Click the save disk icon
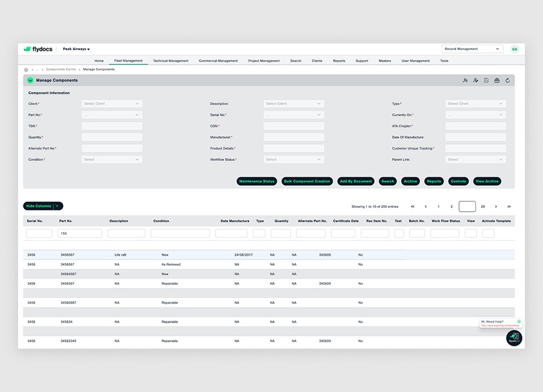This screenshot has height=392, width=543. [x=486, y=80]
